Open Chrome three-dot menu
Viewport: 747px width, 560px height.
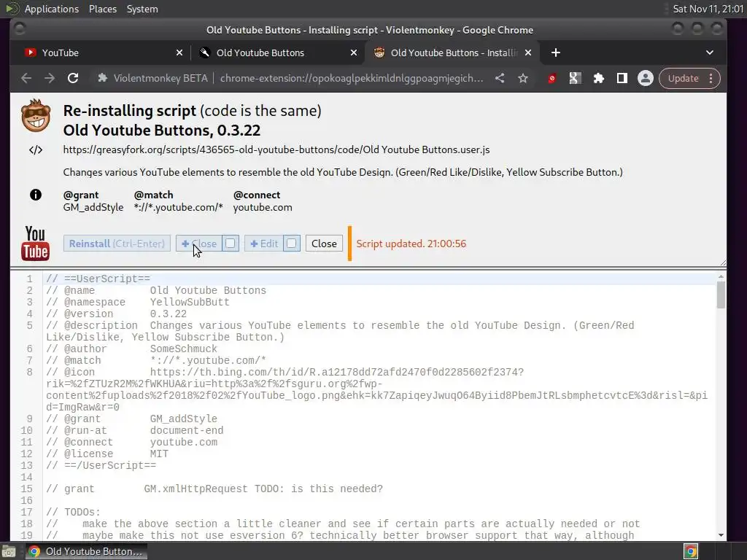coord(711,78)
